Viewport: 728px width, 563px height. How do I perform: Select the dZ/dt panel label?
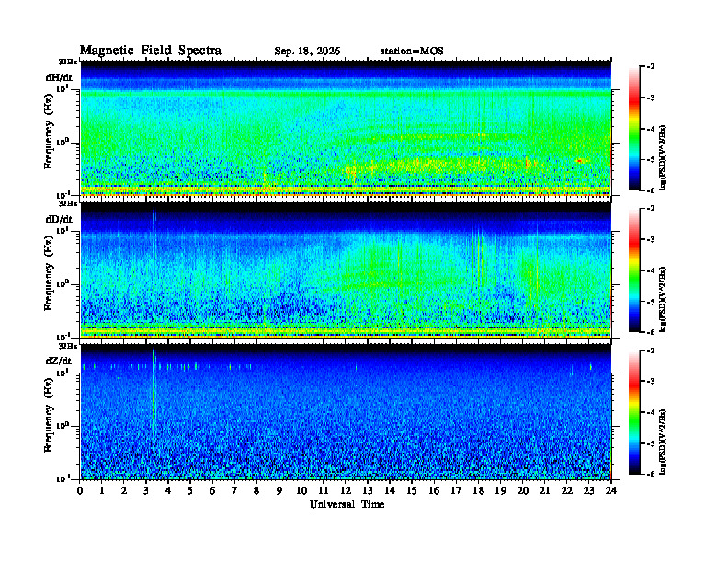[x=59, y=361]
